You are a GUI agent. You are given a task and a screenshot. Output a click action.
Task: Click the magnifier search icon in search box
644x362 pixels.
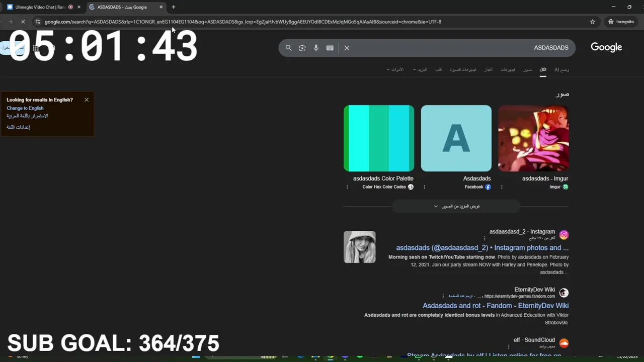[288, 48]
